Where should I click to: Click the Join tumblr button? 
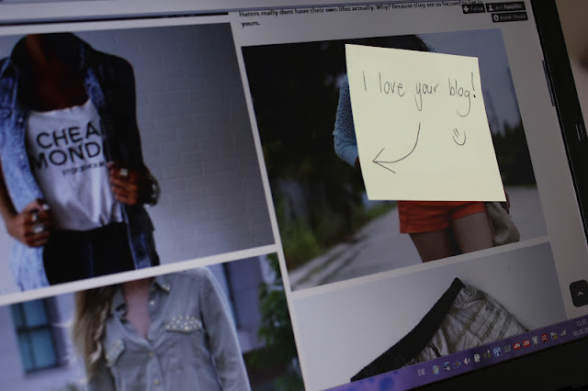tap(506, 6)
